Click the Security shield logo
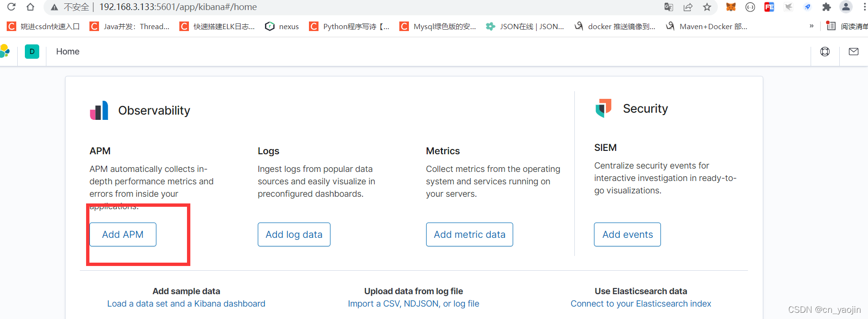 604,108
